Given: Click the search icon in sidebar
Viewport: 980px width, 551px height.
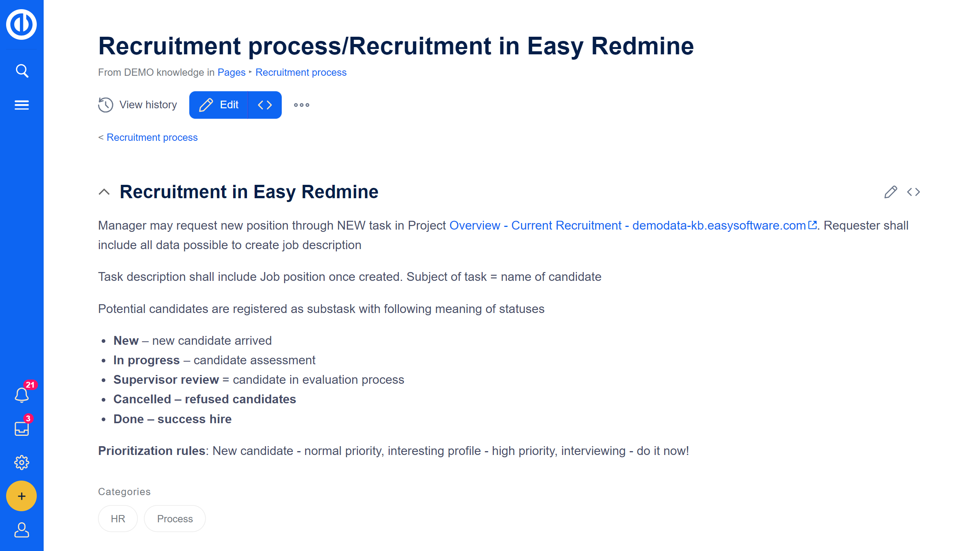Looking at the screenshot, I should tap(21, 71).
